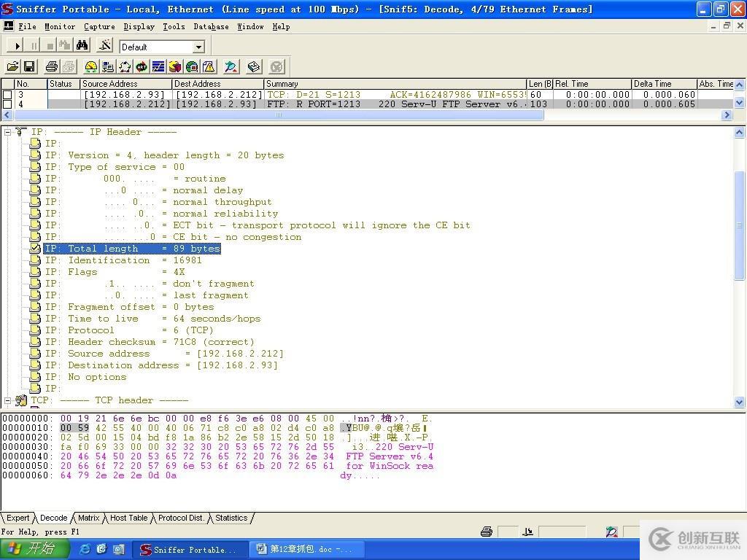Expand the TCP header tree node
Image resolution: width=747 pixels, height=560 pixels.
coord(8,400)
